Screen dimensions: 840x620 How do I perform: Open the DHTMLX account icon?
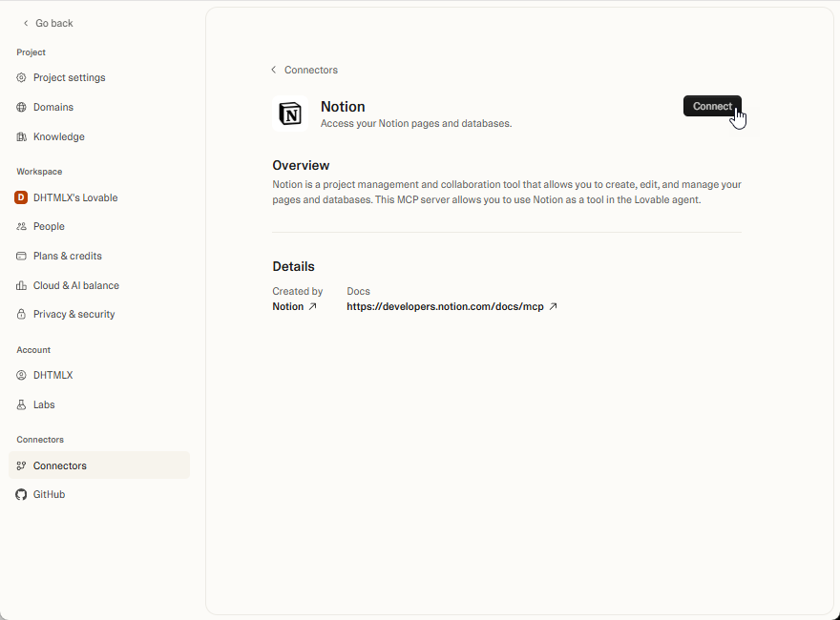tap(21, 375)
